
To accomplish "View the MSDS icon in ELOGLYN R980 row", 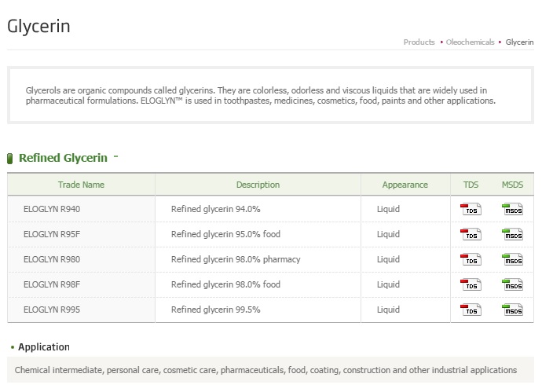I will tap(513, 259).
